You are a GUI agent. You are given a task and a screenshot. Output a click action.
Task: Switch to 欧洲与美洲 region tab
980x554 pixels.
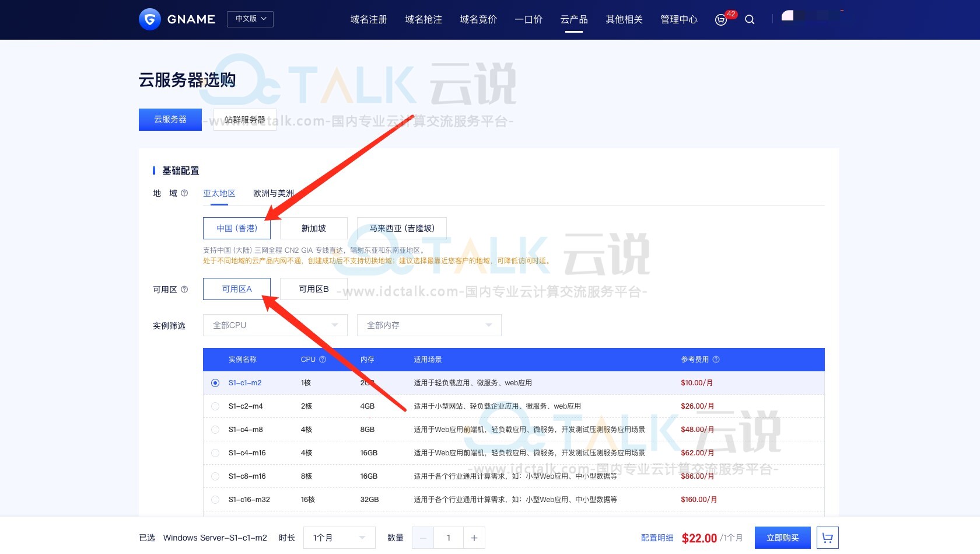click(x=274, y=193)
